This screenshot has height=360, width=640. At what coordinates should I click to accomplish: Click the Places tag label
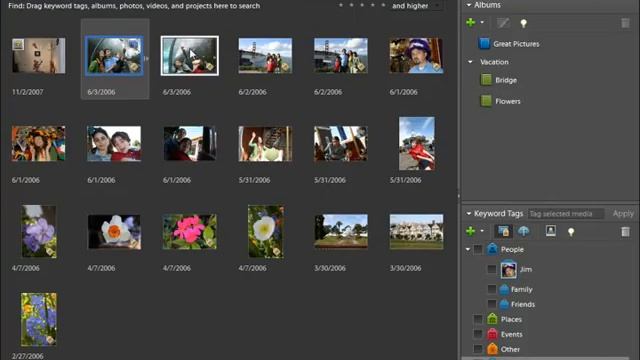pyautogui.click(x=511, y=319)
